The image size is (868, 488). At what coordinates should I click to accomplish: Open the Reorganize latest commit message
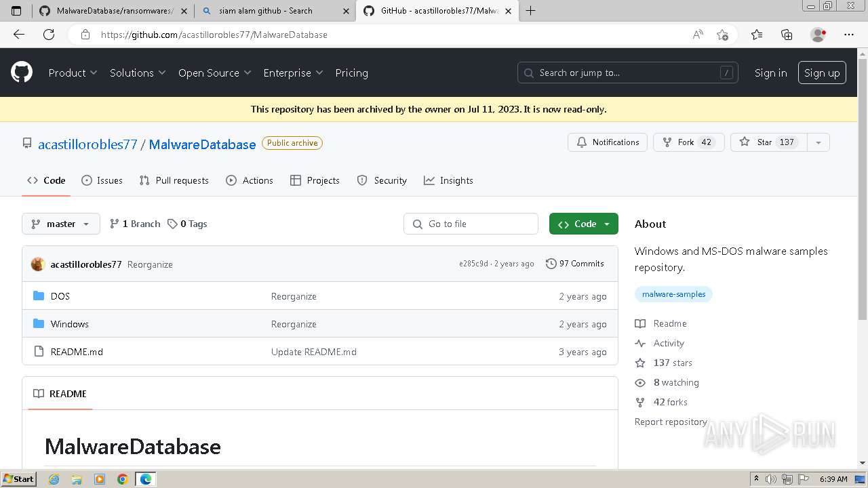point(150,264)
